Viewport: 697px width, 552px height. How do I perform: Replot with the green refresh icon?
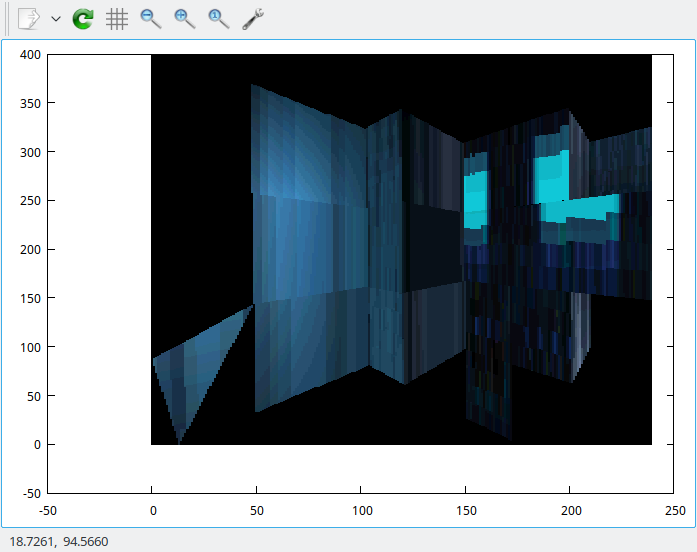click(x=83, y=19)
